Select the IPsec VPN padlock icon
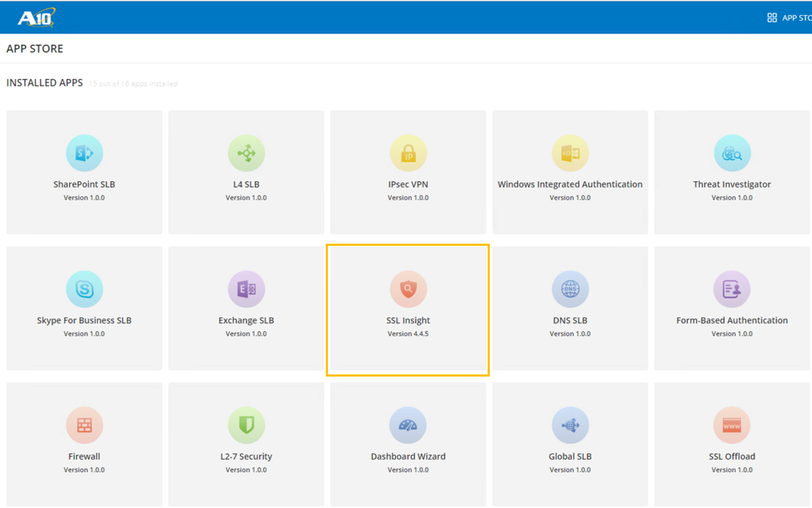Viewport: 812px width, 508px height. pyautogui.click(x=408, y=153)
